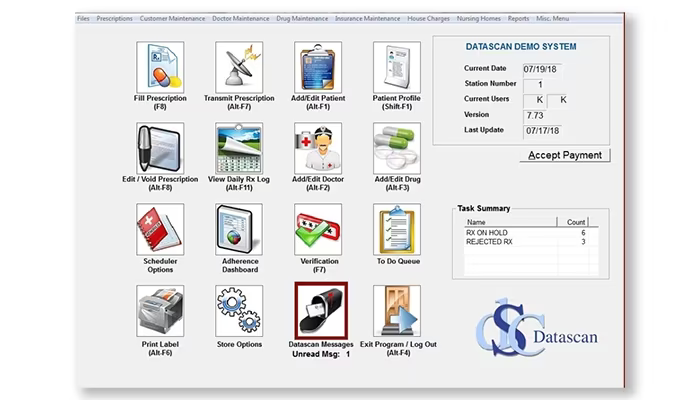Open the Add/Edit Doctor icon
Screen dimensions: 700x400
(x=318, y=148)
